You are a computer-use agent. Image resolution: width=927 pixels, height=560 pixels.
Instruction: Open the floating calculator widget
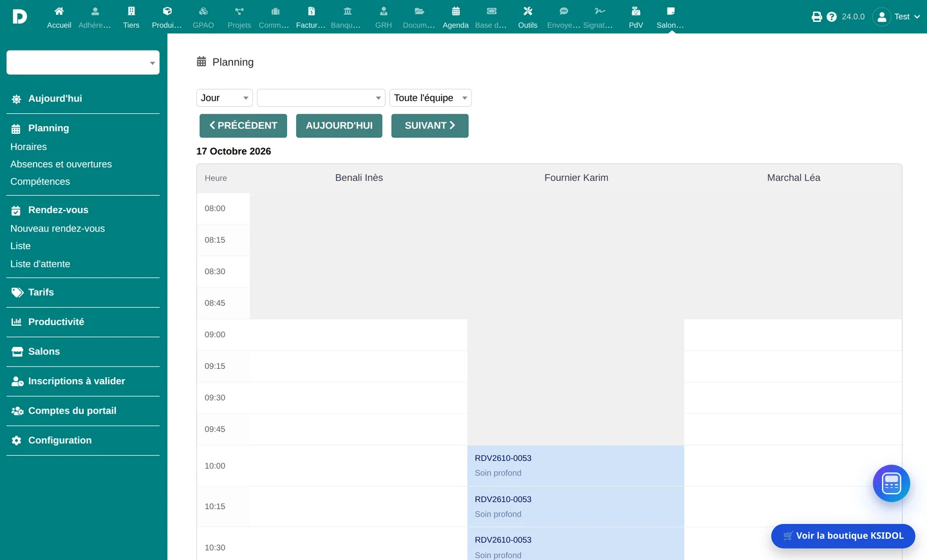point(892,483)
